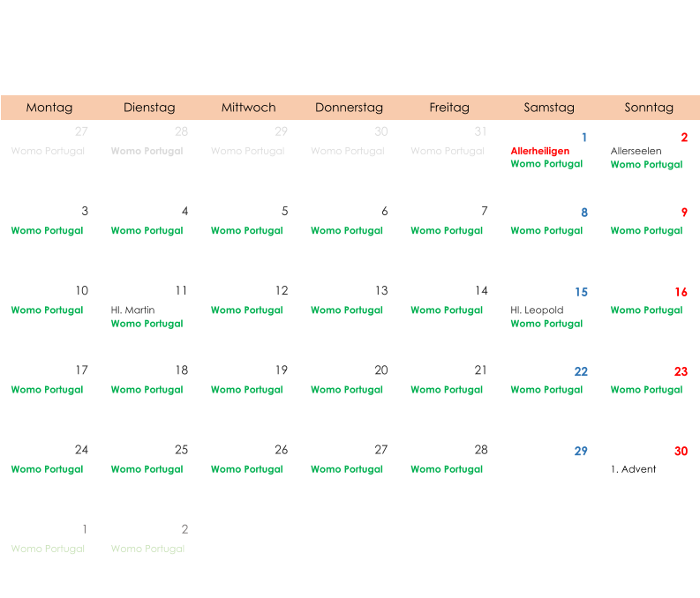Select date number 25 on Tuesday
This screenshot has height=598, width=700.
click(181, 450)
